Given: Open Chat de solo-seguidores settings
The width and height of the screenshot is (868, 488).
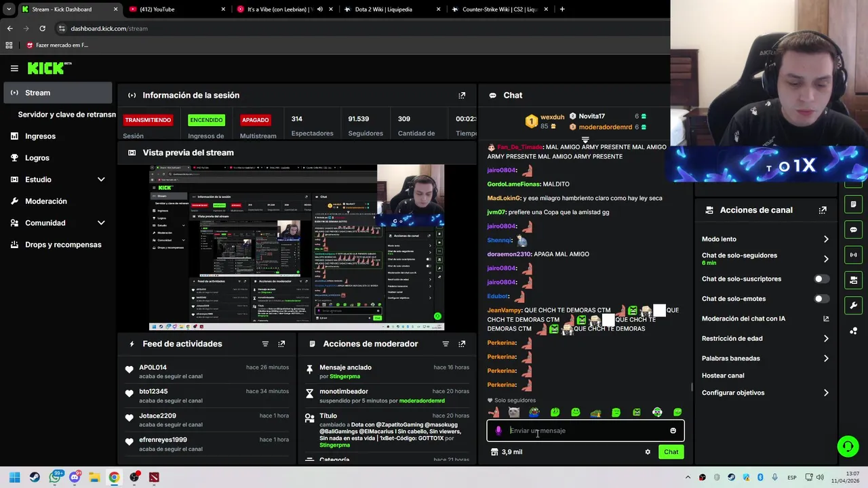Looking at the screenshot, I should [x=765, y=258].
